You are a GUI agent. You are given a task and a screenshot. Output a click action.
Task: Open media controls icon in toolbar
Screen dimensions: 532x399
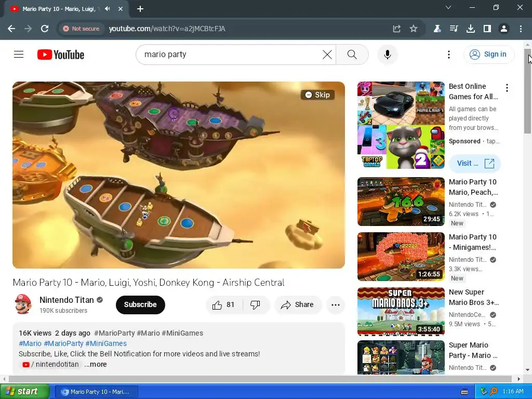454,29
